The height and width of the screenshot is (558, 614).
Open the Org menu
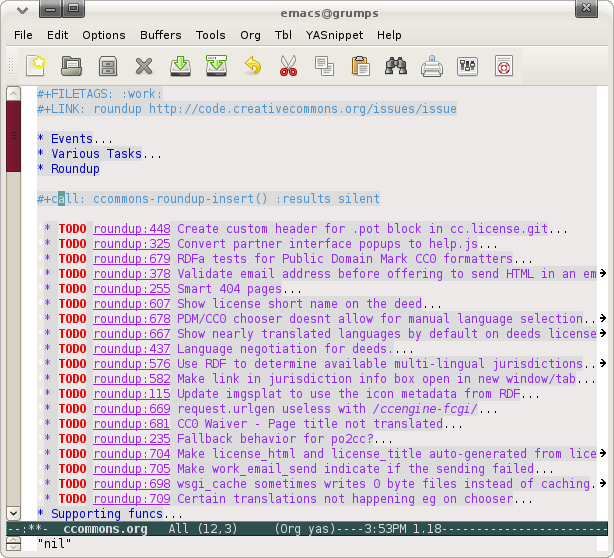pos(250,35)
